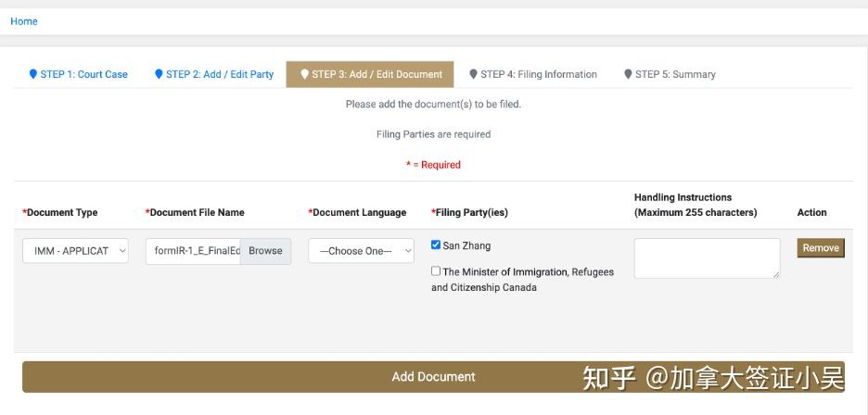Focus the Handling Instructions text area
Viewport: 868px width, 415px height.
pyautogui.click(x=707, y=258)
